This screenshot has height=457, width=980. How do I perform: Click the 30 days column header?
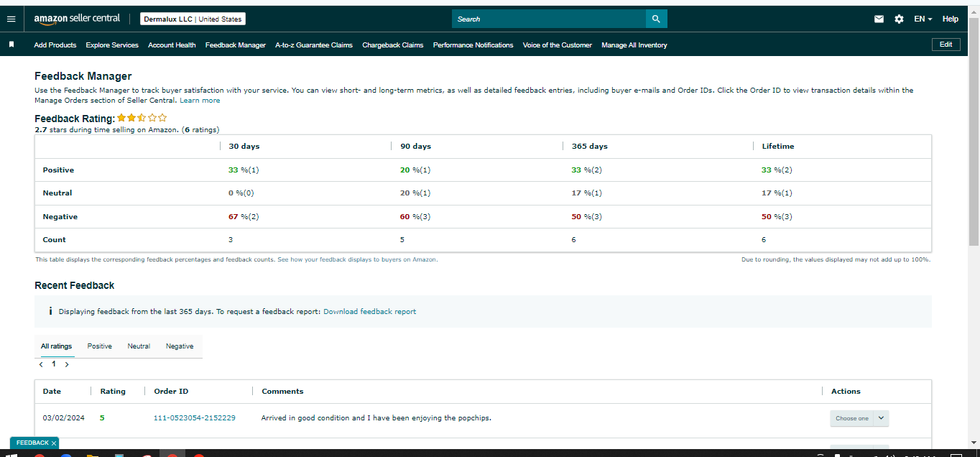244,146
